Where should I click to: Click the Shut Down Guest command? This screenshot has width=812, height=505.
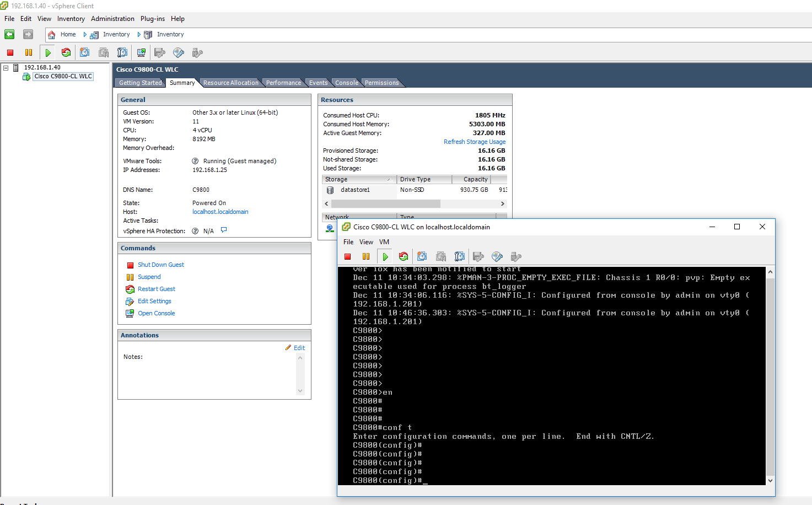160,265
